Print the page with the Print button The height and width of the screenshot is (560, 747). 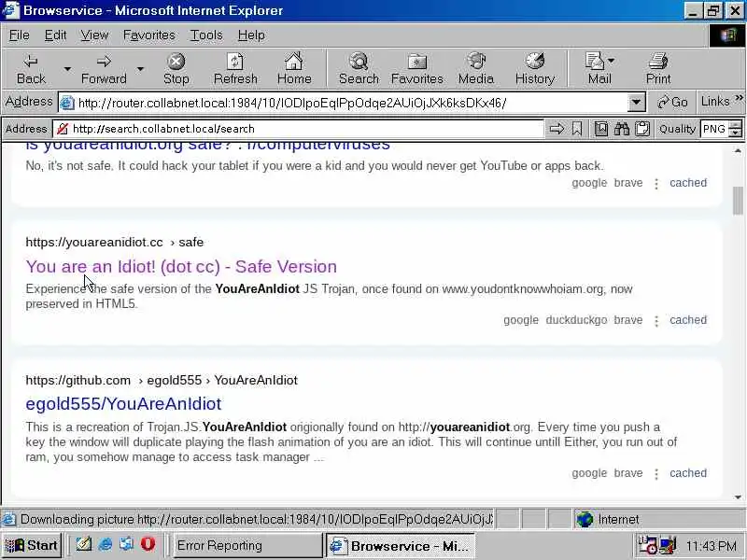tap(658, 69)
